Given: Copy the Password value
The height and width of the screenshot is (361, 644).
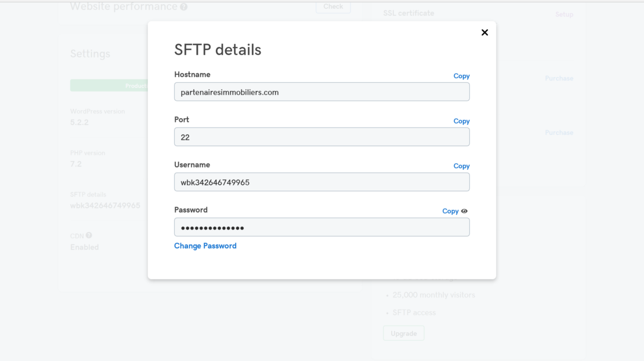Looking at the screenshot, I should click(450, 211).
